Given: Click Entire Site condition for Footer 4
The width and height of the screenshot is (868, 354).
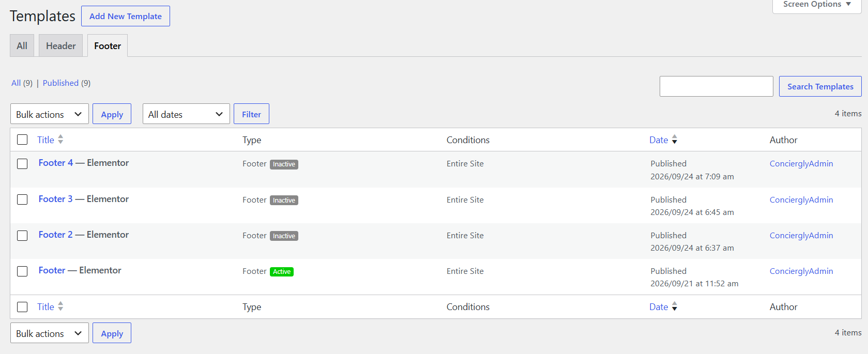Looking at the screenshot, I should click(465, 164).
